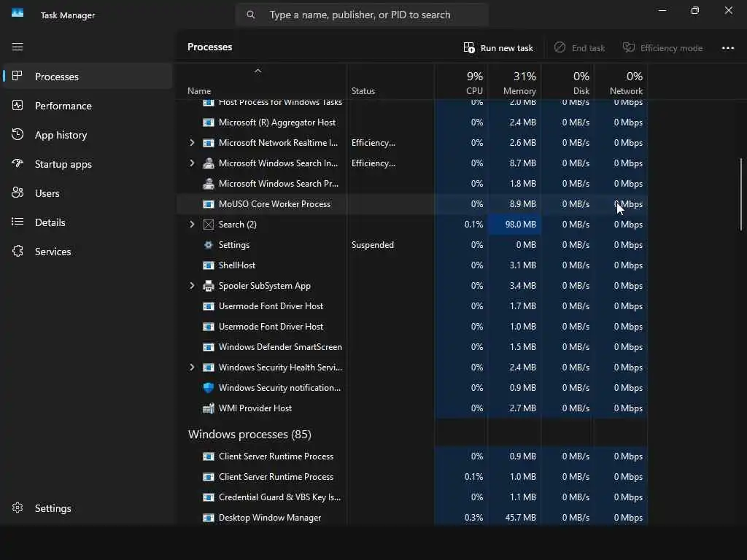
Task: Open the hamburger navigation menu icon
Action: click(18, 47)
